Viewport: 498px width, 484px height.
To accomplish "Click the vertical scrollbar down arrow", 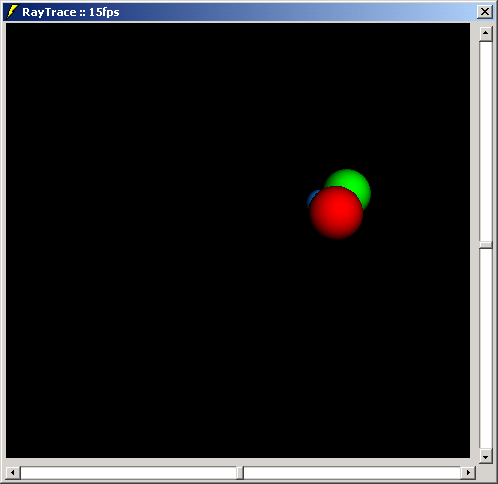I will point(486,457).
